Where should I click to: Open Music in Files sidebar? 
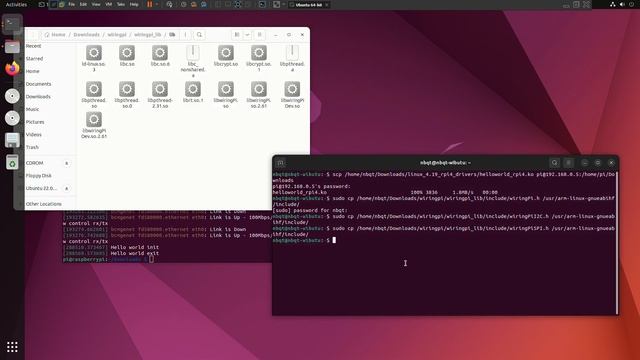(32, 109)
